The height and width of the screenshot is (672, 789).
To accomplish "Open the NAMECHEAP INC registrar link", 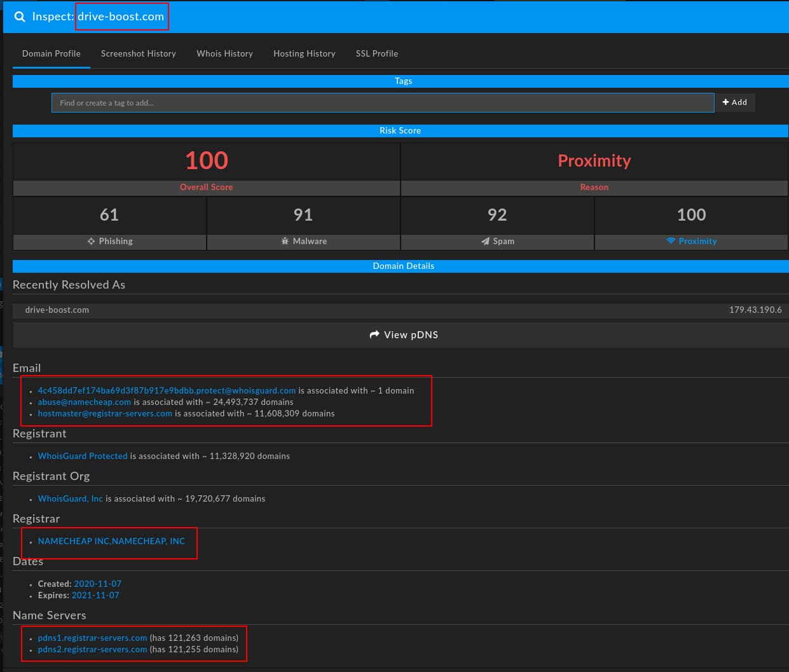I will click(x=111, y=541).
